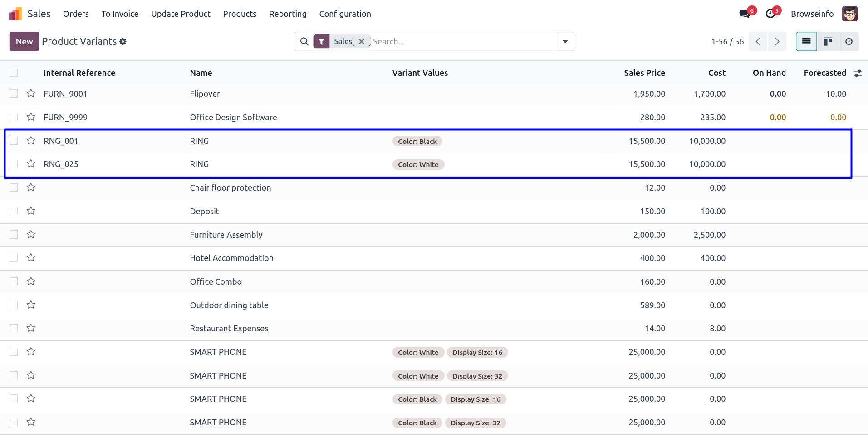Image resolution: width=868 pixels, height=438 pixels.
Task: Expand the search options dropdown arrow
Action: click(x=565, y=42)
